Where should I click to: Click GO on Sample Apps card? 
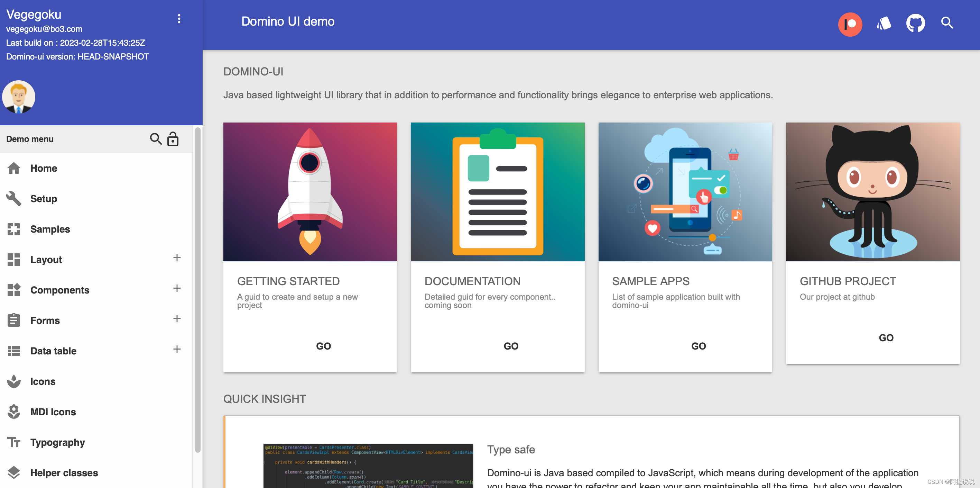click(x=699, y=346)
